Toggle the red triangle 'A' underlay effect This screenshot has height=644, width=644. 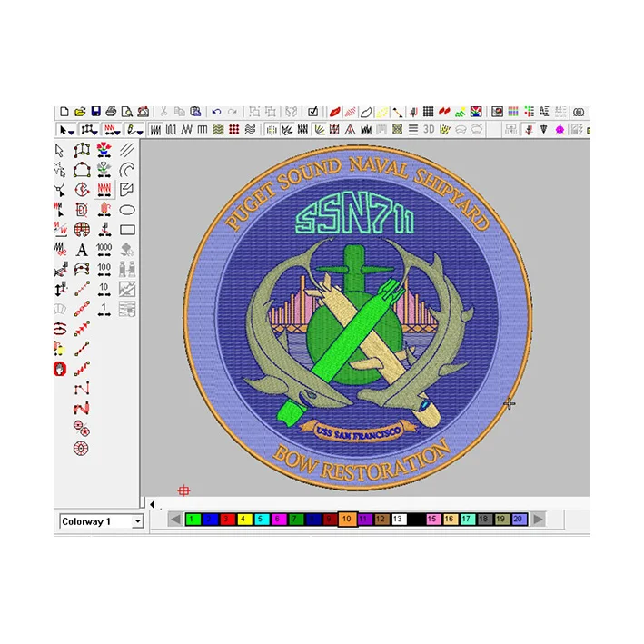[350, 130]
